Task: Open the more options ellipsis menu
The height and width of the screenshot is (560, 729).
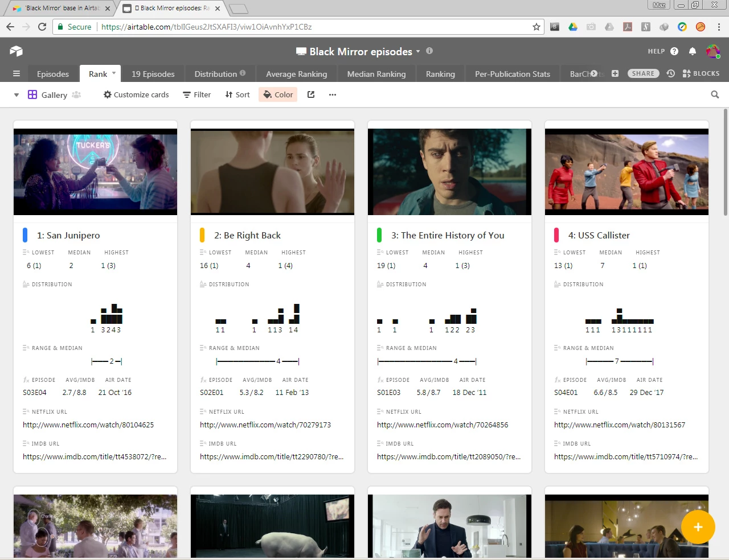Action: [x=333, y=94]
